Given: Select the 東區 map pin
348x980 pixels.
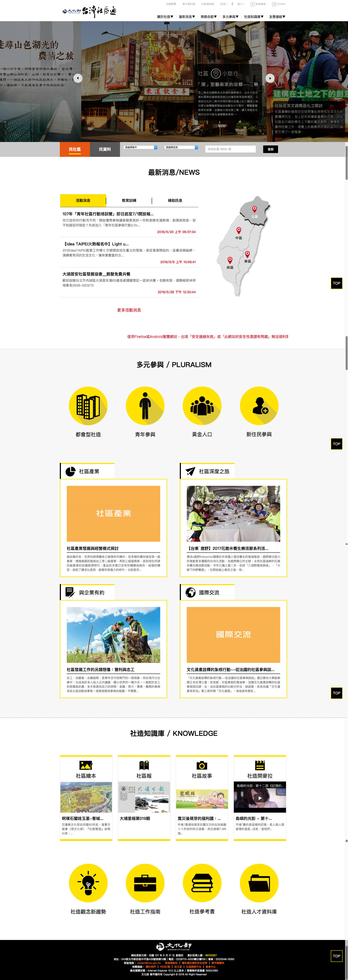Looking at the screenshot, I should pyautogui.click(x=247, y=254).
